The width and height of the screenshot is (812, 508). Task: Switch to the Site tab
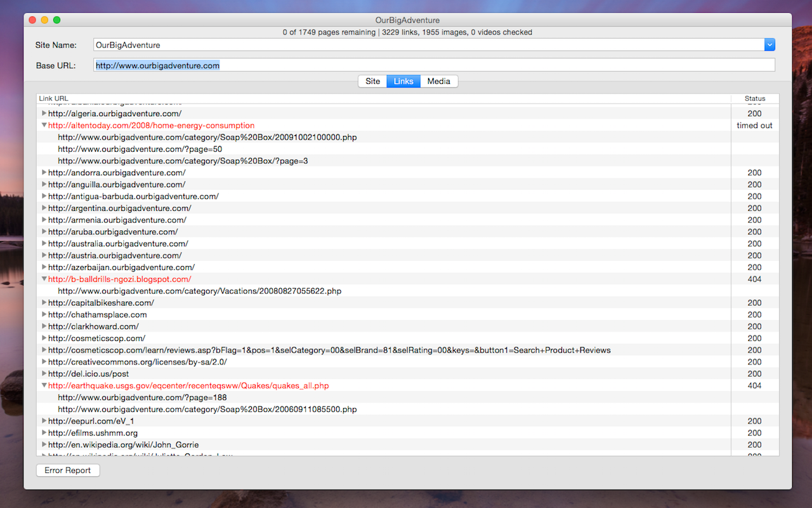point(372,81)
